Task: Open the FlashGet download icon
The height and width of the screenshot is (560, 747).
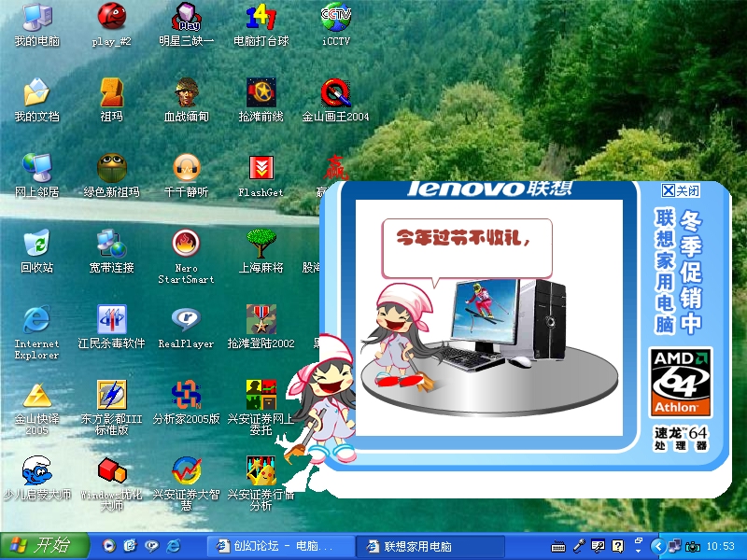Action: (x=261, y=175)
